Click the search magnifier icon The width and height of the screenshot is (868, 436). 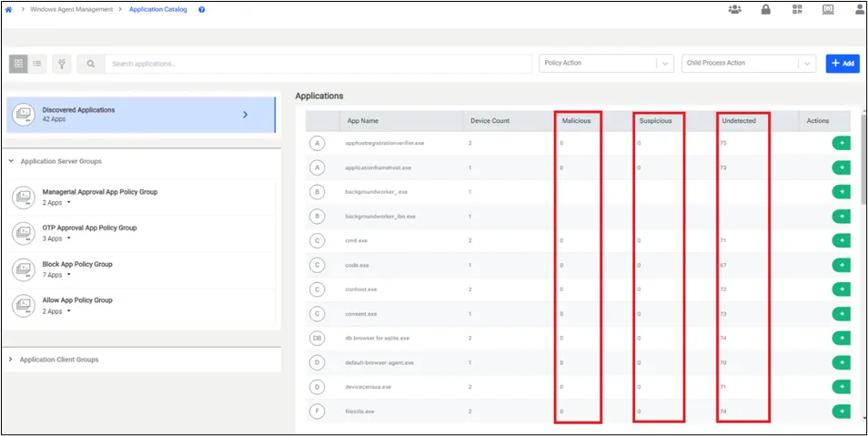click(x=91, y=64)
